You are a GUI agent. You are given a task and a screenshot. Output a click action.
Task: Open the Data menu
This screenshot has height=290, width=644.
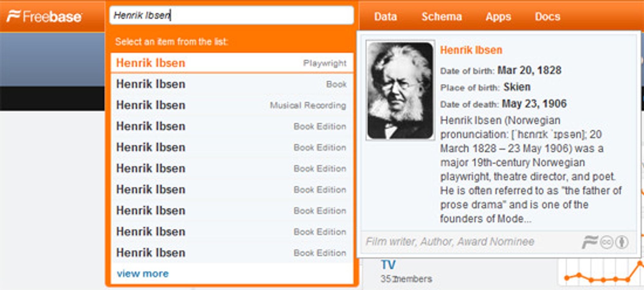pyautogui.click(x=385, y=16)
